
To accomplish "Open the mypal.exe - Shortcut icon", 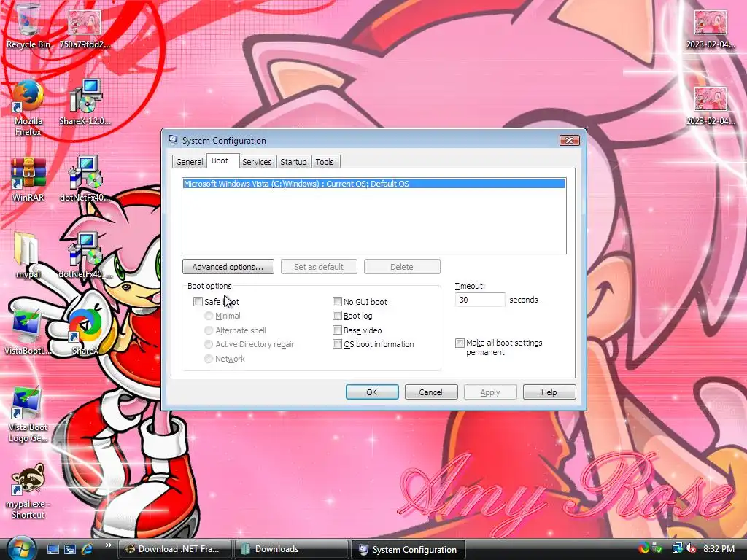I will click(28, 491).
